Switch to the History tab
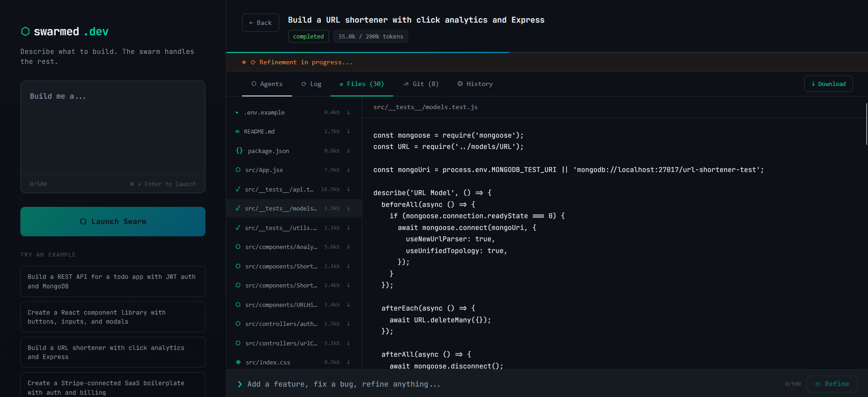The image size is (868, 397). point(475,84)
